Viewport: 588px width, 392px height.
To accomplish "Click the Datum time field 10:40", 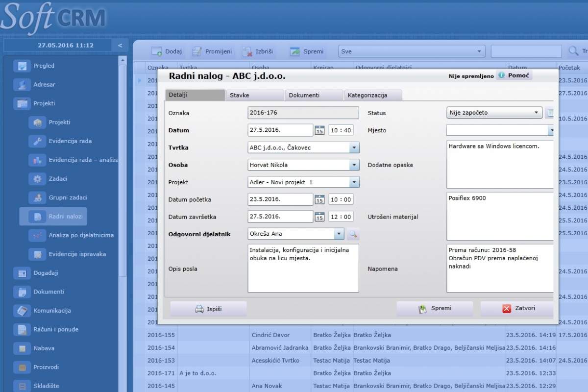I will click(341, 130).
